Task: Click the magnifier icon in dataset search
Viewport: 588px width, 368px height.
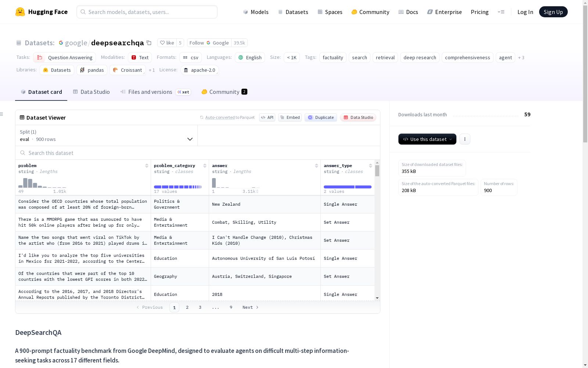Action: (23, 153)
